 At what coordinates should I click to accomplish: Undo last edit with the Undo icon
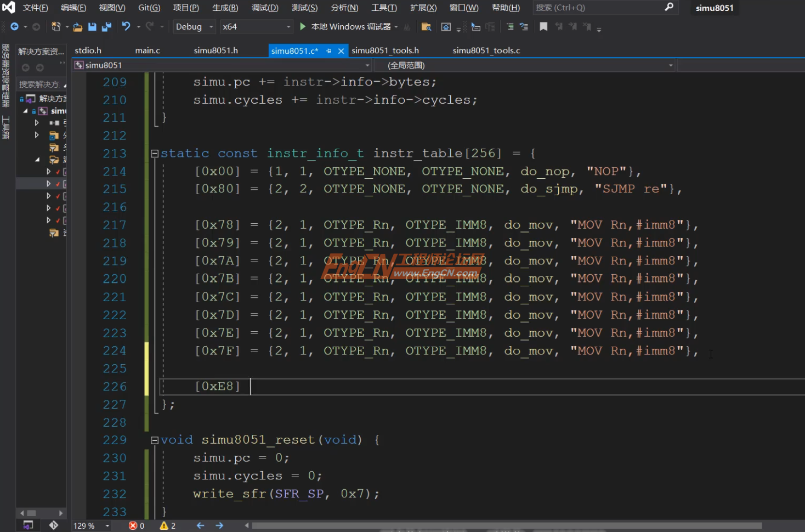127,26
